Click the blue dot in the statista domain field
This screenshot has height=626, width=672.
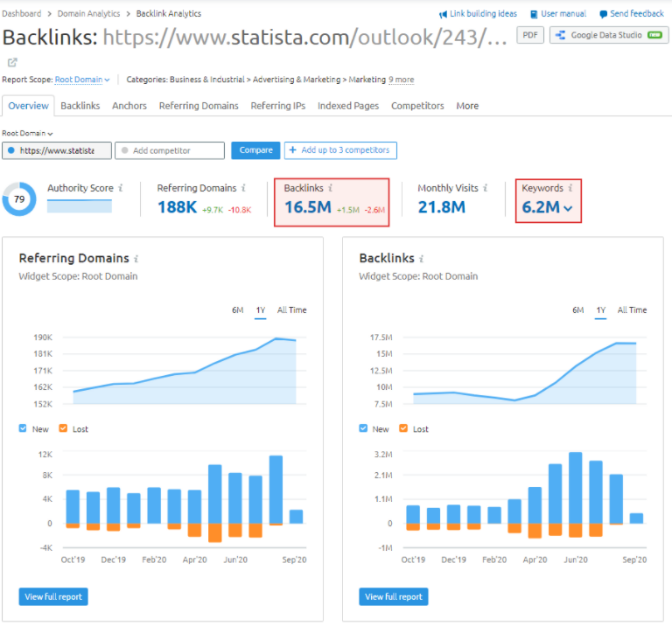pyautogui.click(x=11, y=150)
